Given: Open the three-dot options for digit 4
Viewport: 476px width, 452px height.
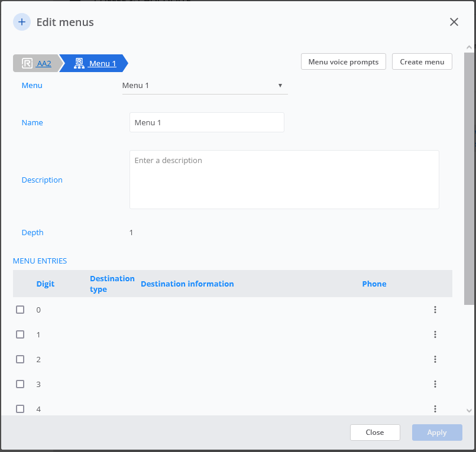Looking at the screenshot, I should [x=435, y=408].
